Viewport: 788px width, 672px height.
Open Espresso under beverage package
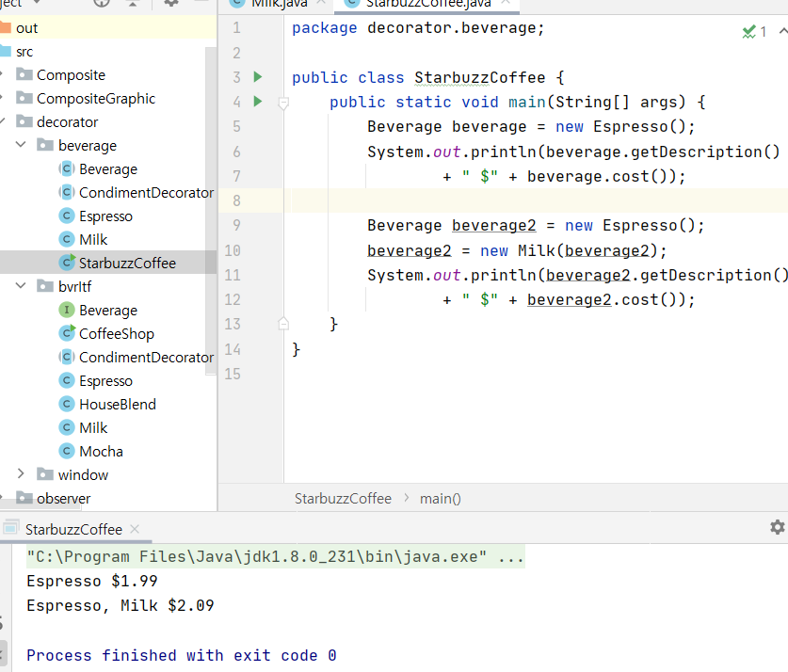point(105,216)
